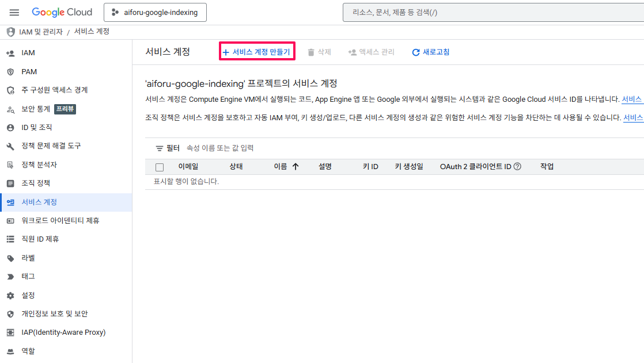Click the resource search box at top
The image size is (644, 363).
tap(493, 13)
